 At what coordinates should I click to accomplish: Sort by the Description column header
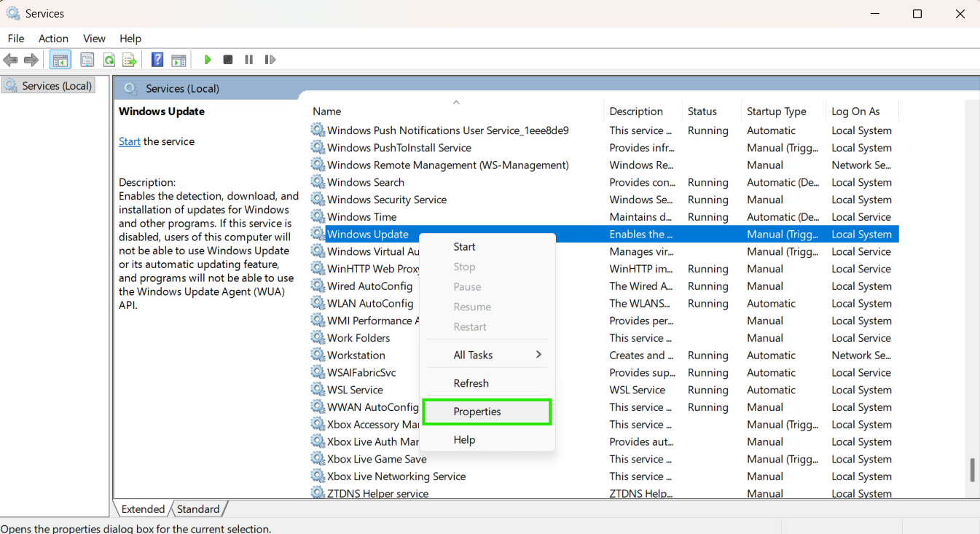coord(643,111)
